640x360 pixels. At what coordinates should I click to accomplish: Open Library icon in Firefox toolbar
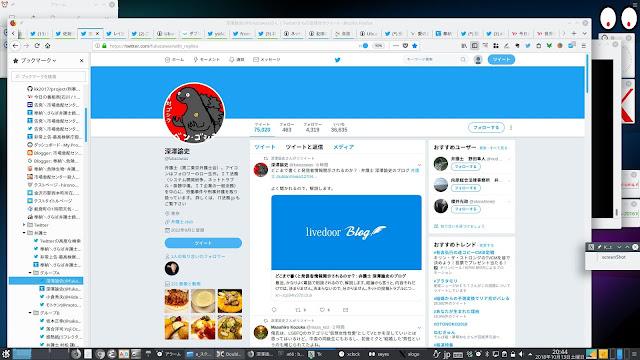(464, 46)
